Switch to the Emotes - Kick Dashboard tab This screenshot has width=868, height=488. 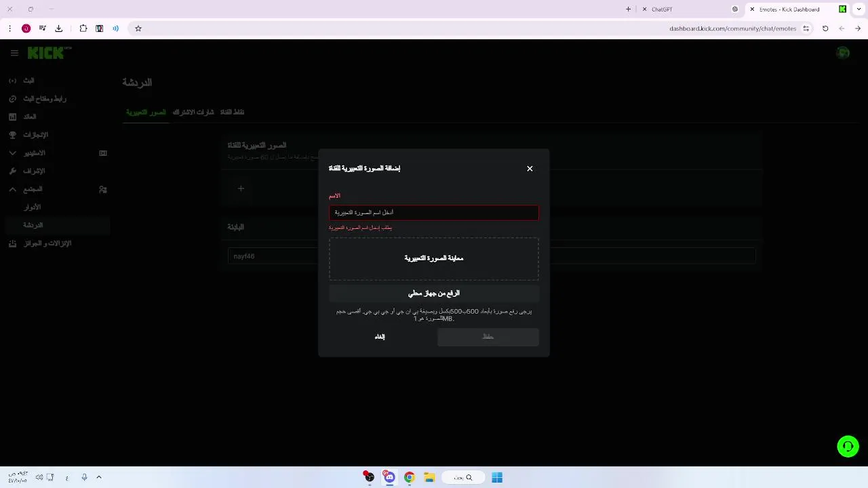coord(797,9)
